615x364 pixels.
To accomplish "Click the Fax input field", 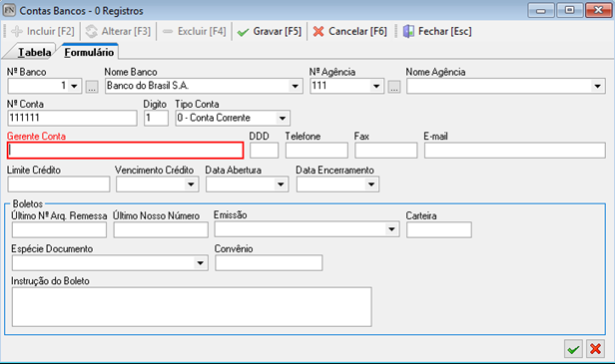I will 386,151.
